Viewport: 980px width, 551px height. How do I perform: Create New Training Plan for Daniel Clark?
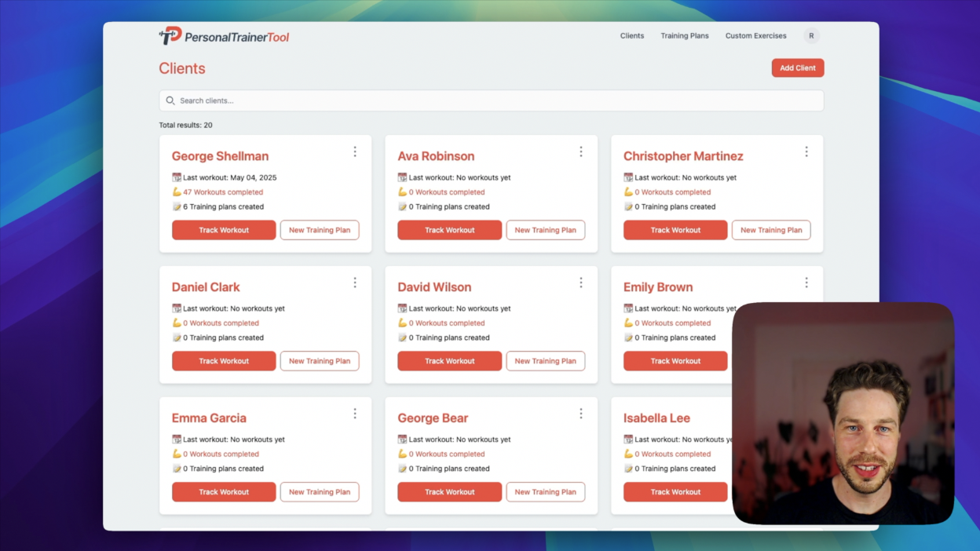(x=320, y=361)
